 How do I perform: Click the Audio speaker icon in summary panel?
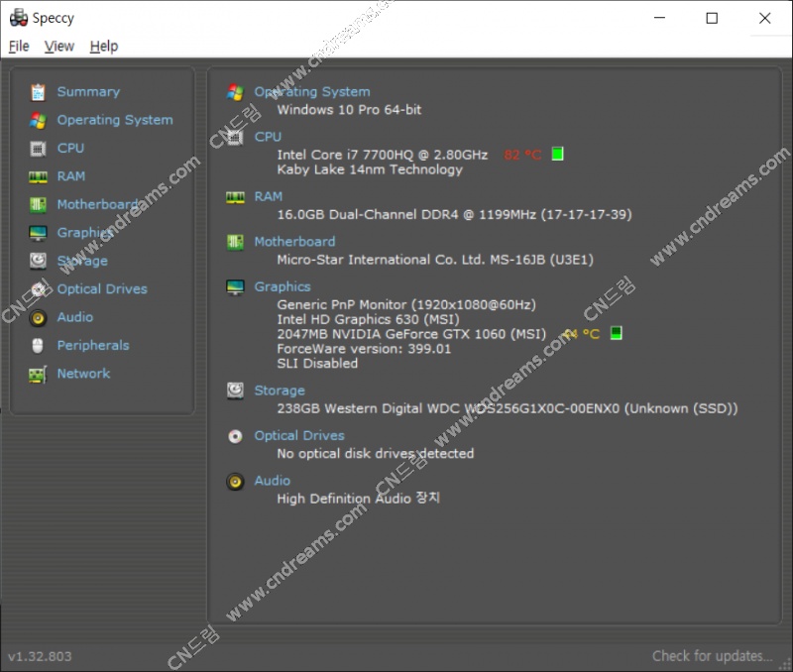pyautogui.click(x=235, y=482)
